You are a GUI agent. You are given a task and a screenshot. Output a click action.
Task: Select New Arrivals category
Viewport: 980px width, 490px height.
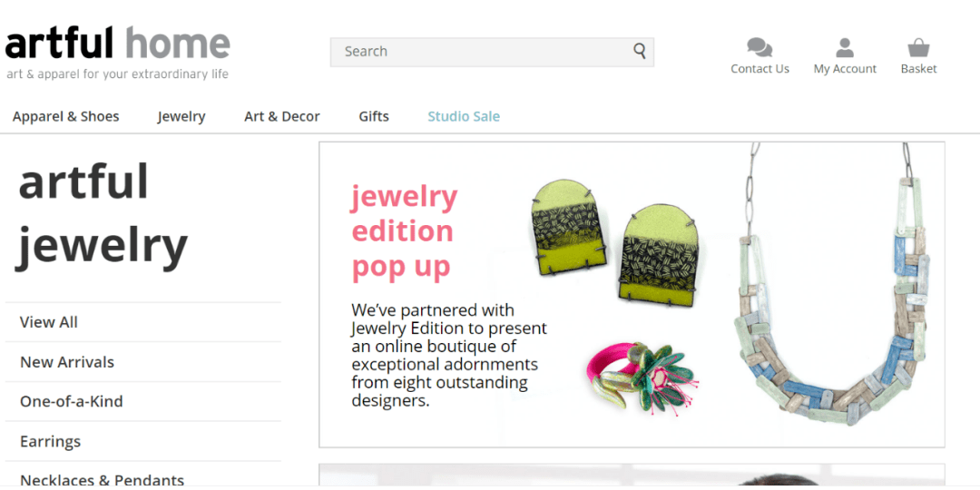pos(67,362)
